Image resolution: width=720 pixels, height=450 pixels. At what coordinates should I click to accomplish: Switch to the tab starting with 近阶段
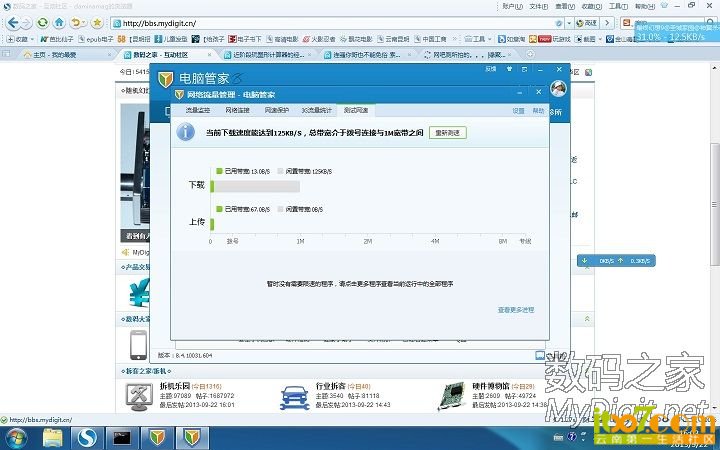[268, 55]
